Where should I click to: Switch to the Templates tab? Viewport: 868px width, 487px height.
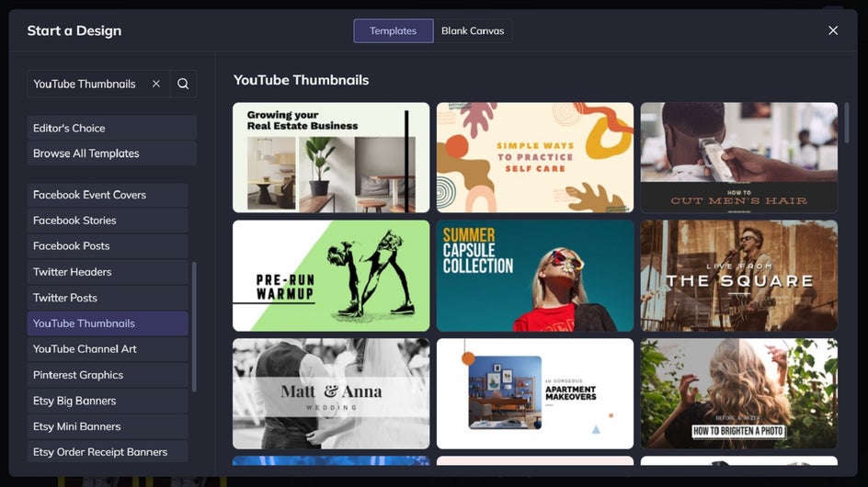(393, 30)
